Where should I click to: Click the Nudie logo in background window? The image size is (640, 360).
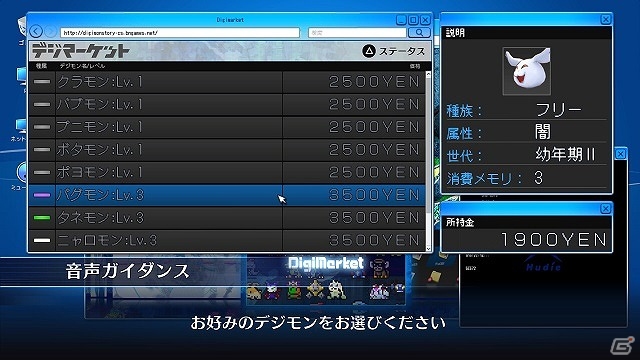543,267
